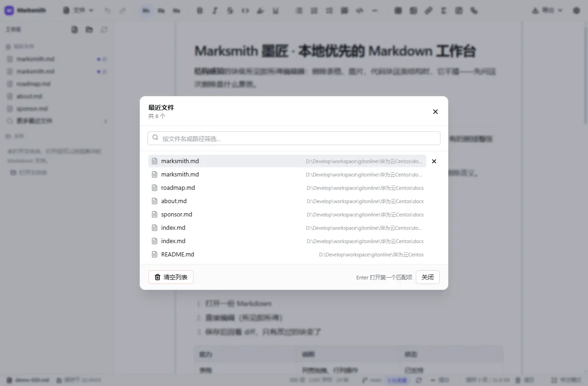The width and height of the screenshot is (588, 386).
Task: Open README.md from the recent files dialog
Action: (287, 255)
